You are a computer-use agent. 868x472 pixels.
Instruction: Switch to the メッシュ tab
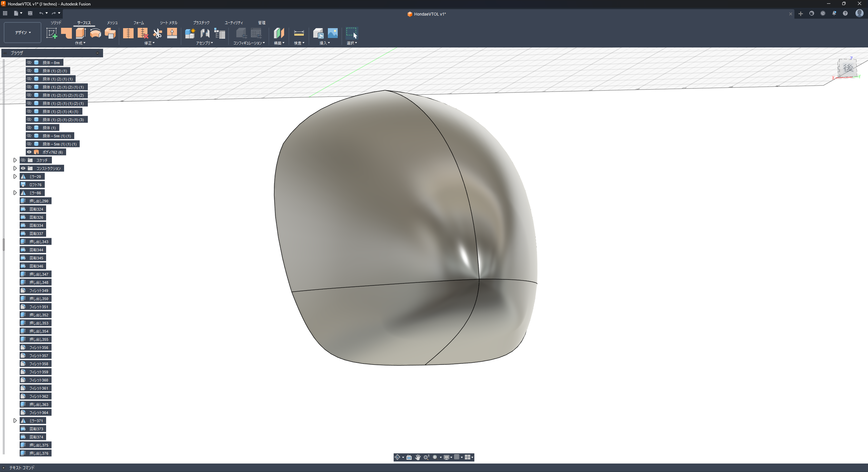112,23
